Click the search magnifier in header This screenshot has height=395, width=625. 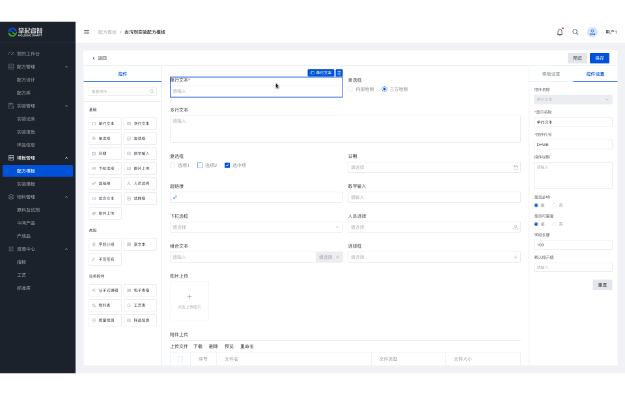[575, 32]
